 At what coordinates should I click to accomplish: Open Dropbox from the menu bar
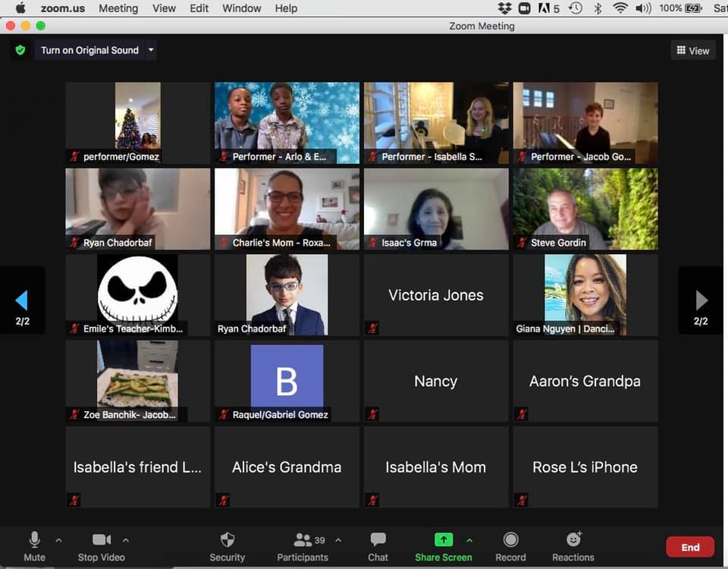504,8
